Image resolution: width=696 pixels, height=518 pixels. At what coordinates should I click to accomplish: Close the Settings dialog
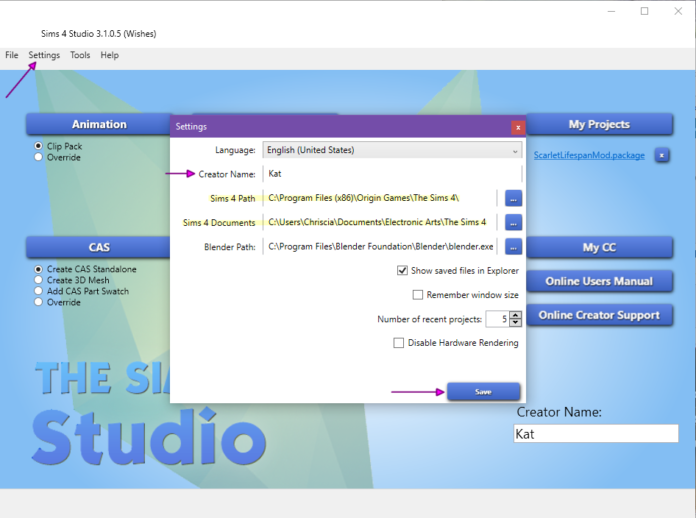click(517, 127)
